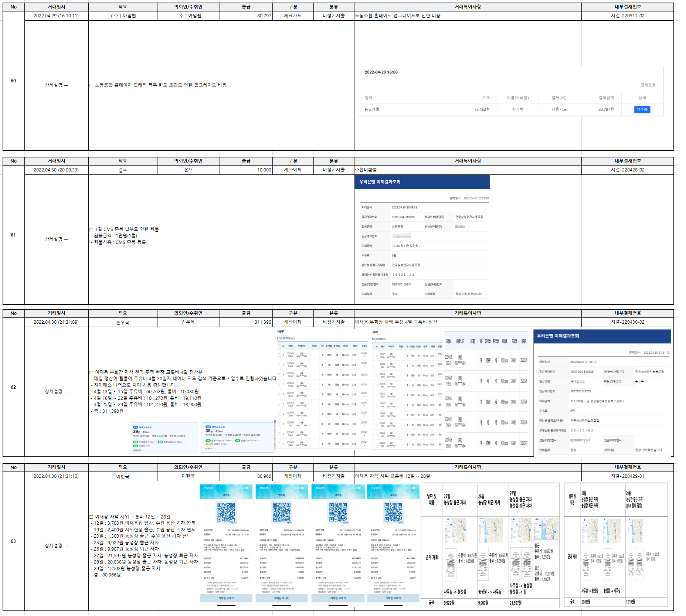The image size is (686, 616).
Task: Expand 상세보기 on the 38분 42km route card
Action: 210,449
